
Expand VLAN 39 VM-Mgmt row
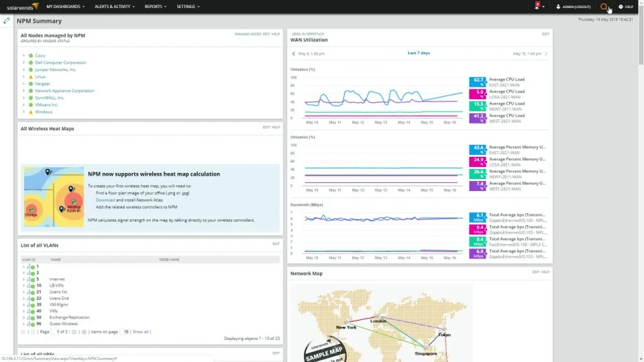coord(23,304)
